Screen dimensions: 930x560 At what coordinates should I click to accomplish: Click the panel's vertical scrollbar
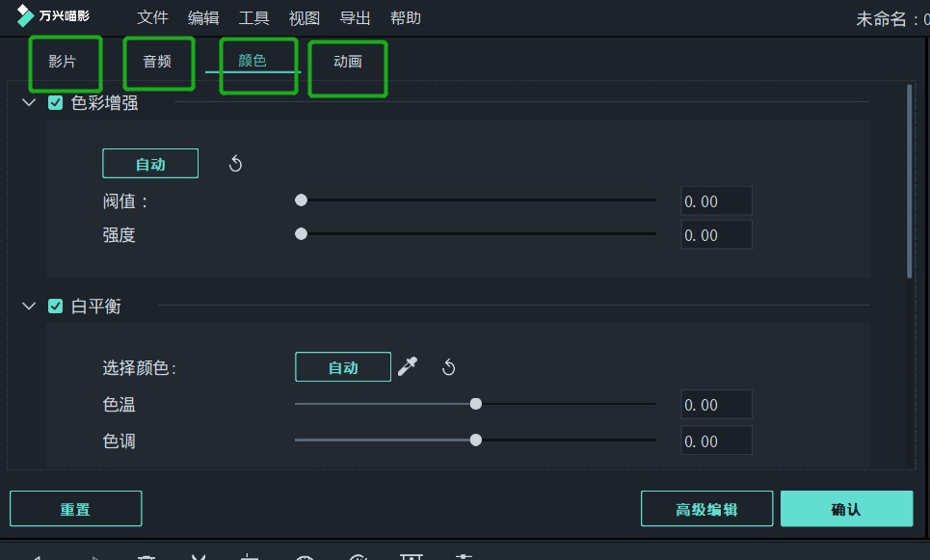click(x=910, y=181)
